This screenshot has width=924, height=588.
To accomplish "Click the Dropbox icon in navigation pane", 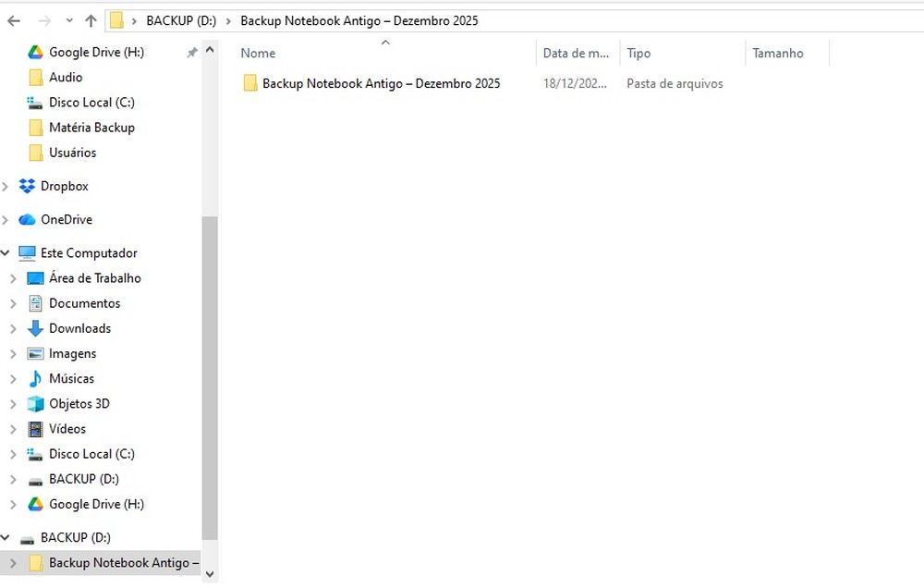I will [27, 187].
